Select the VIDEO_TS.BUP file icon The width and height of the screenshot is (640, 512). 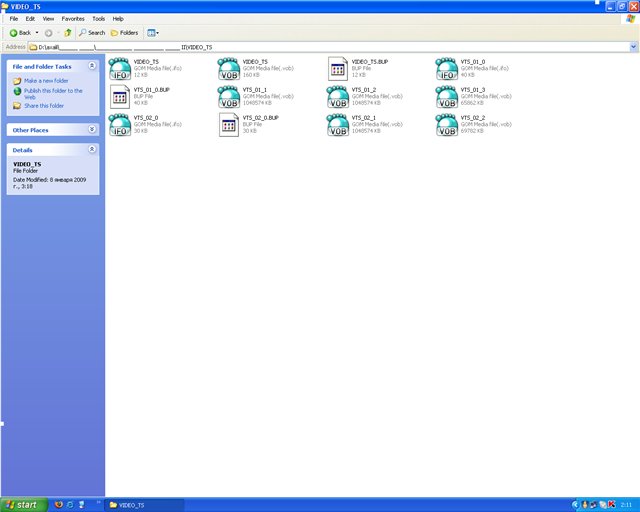[x=338, y=69]
